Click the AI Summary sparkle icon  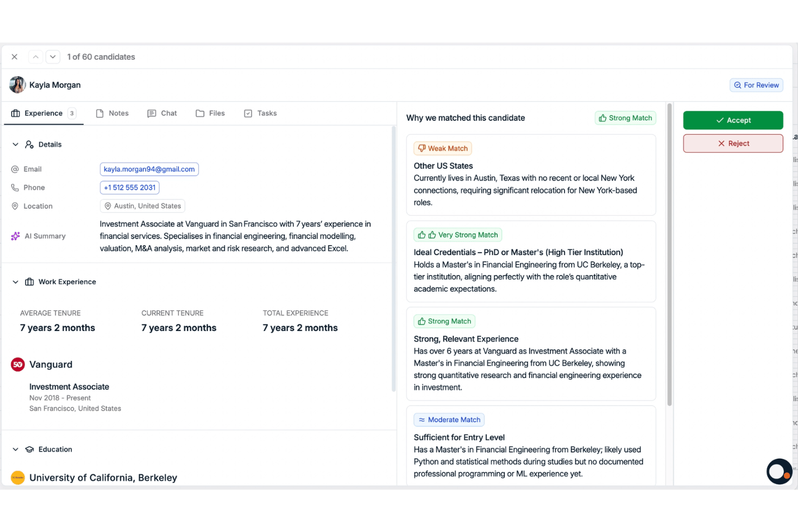coord(16,236)
